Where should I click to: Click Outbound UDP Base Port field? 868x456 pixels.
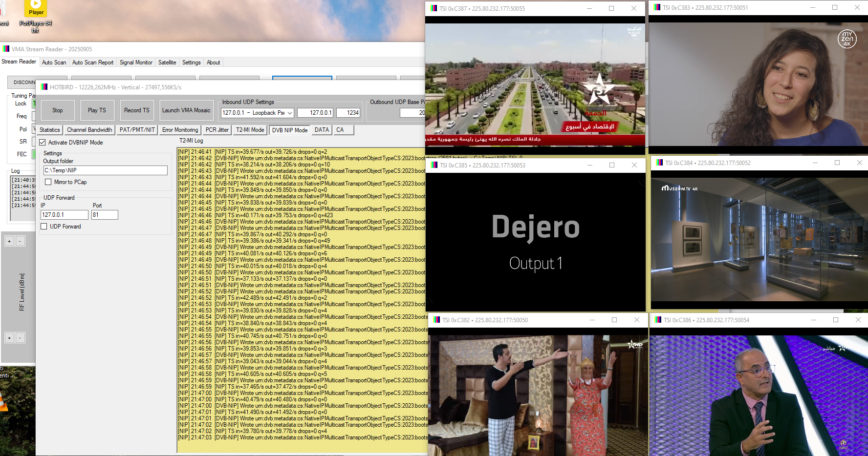pos(412,113)
